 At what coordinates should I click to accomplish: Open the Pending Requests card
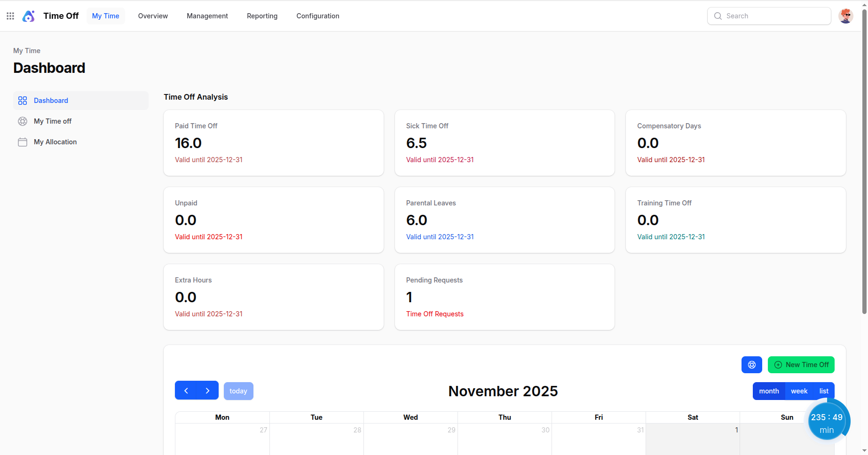coord(504,297)
